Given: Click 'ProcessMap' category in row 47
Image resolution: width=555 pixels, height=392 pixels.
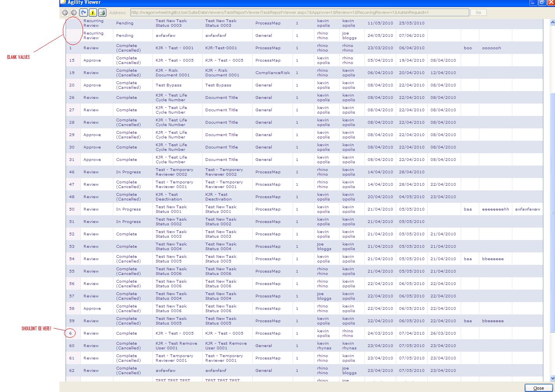Looking at the screenshot, I should click(x=268, y=185).
